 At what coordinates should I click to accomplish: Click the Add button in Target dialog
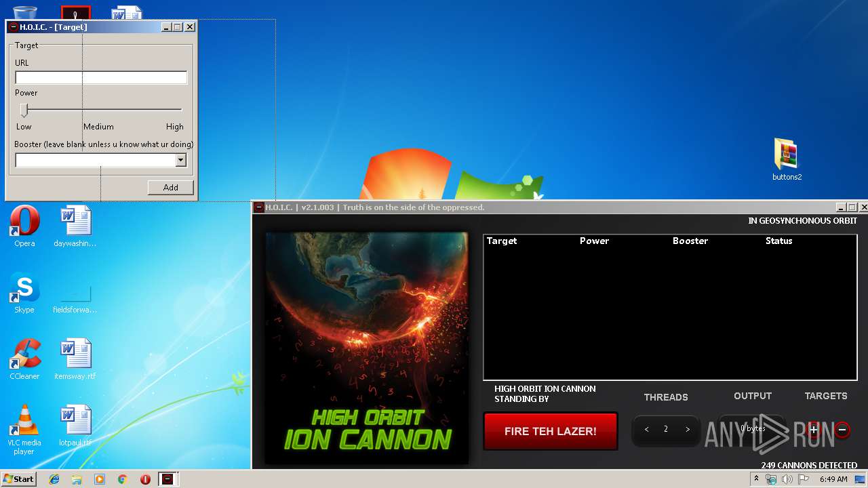pyautogui.click(x=170, y=187)
